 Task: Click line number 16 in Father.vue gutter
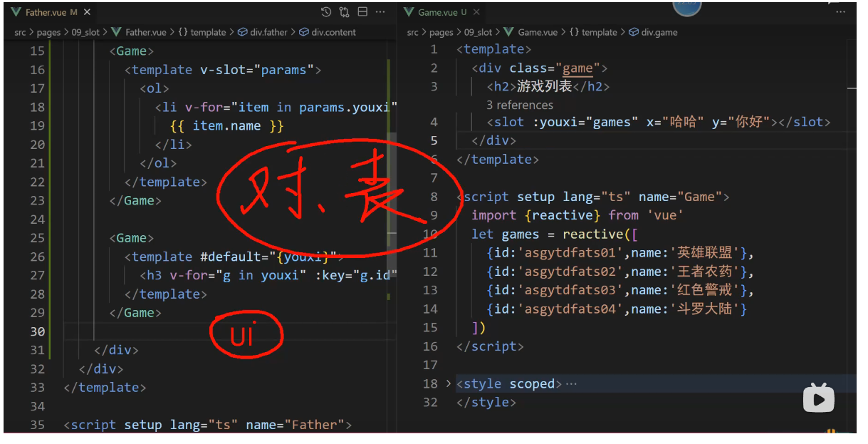pos(37,70)
